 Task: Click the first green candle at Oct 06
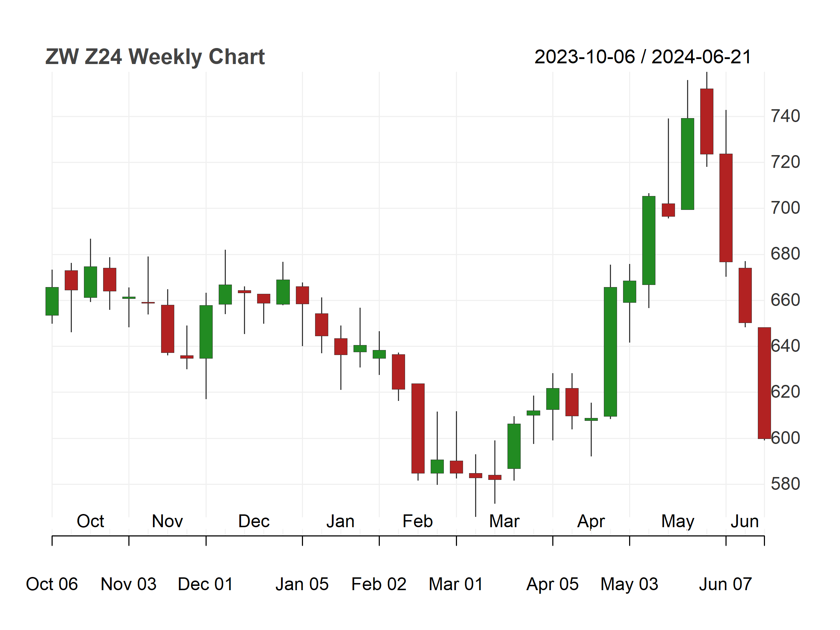point(52,301)
